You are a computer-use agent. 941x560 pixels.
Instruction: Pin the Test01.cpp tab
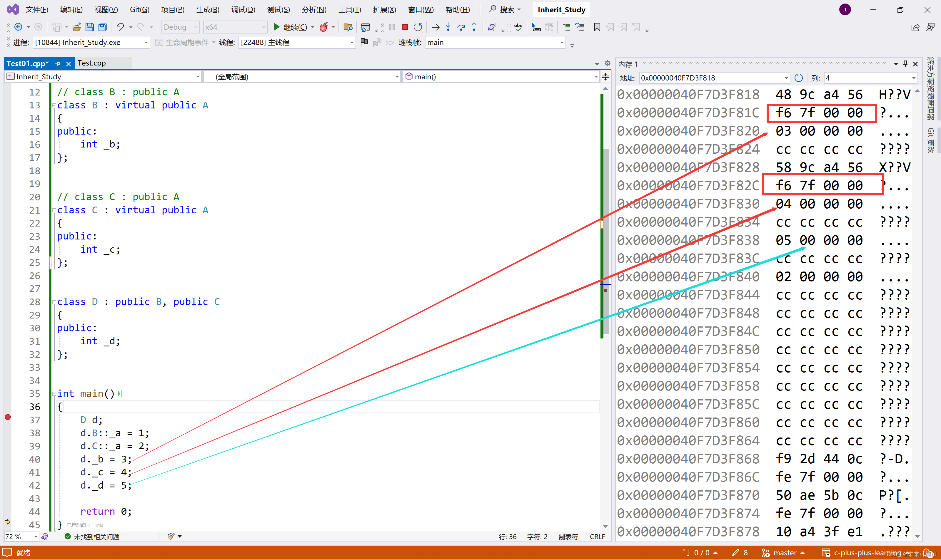(58, 64)
